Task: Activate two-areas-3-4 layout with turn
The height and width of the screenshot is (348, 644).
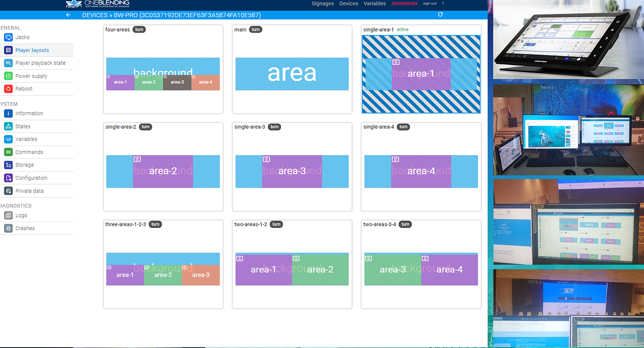Action: click(405, 224)
